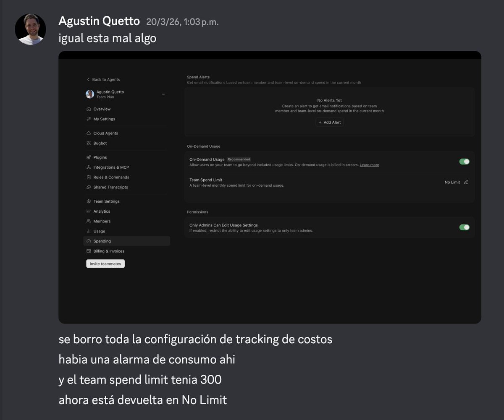This screenshot has height=420, width=504.
Task: Open Analytics in sidebar
Action: pyautogui.click(x=102, y=211)
